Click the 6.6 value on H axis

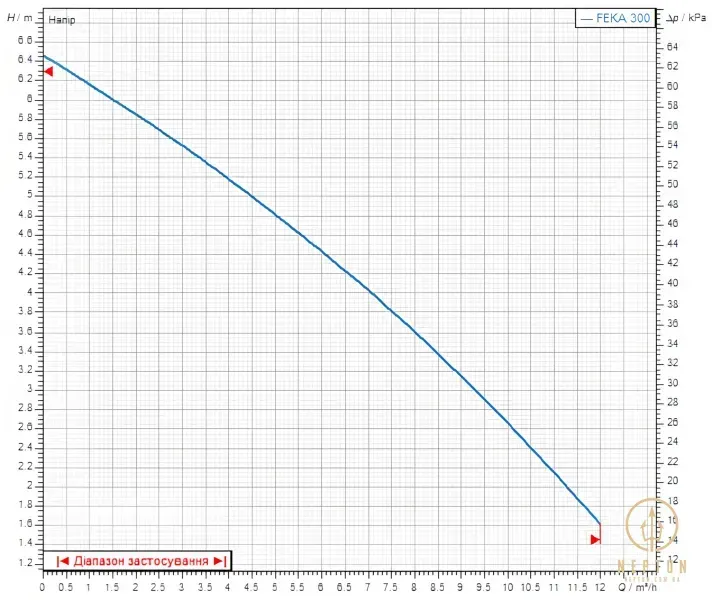coord(25,40)
